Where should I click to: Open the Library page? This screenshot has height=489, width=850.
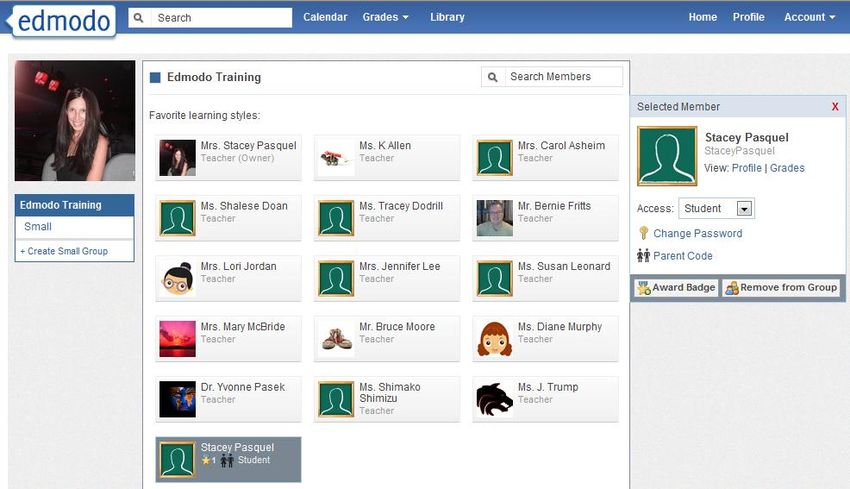(x=447, y=17)
